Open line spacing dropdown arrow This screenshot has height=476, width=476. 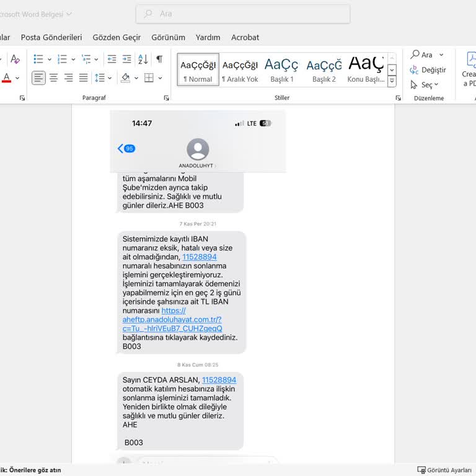[x=110, y=78]
